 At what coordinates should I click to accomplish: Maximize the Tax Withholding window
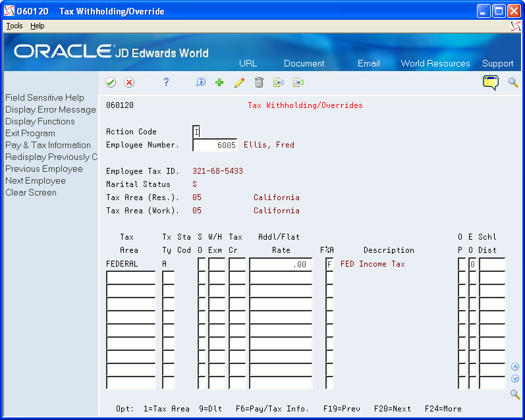coord(499,11)
